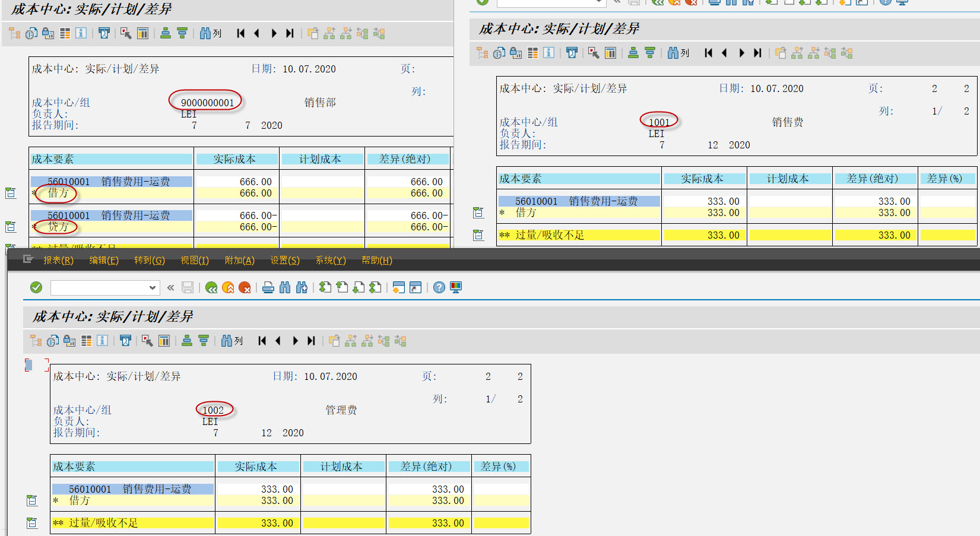Viewport: 980px width, 536px height.
Task: Open the 视图(I) menu
Action: 194,260
